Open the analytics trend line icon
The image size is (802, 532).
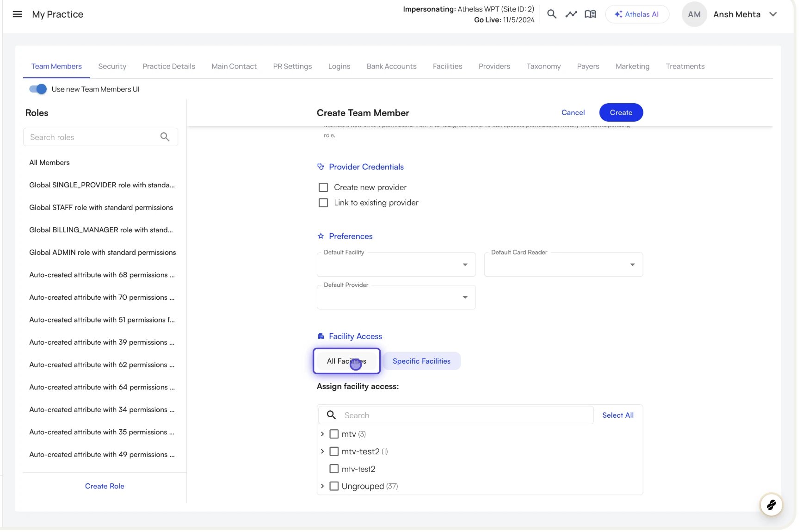point(571,14)
